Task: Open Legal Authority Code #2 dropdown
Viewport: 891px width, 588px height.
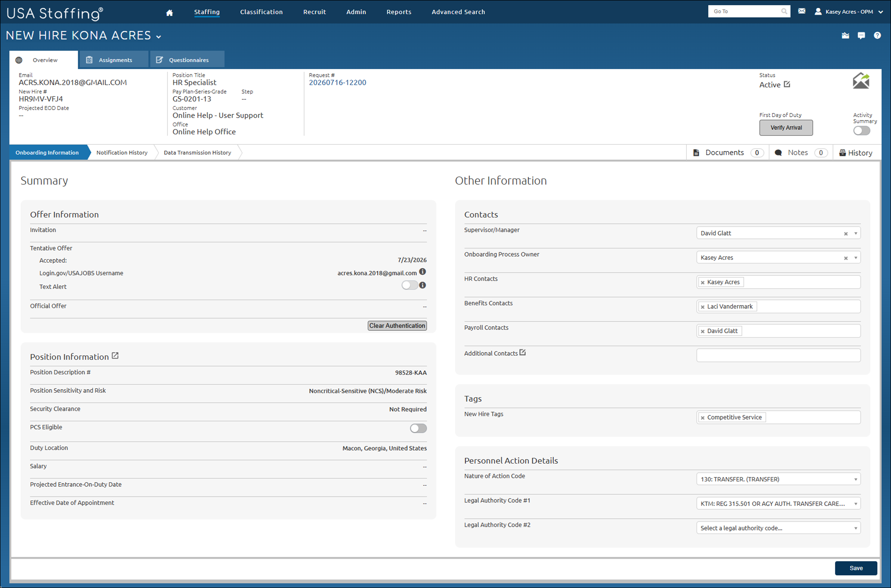Action: click(778, 528)
